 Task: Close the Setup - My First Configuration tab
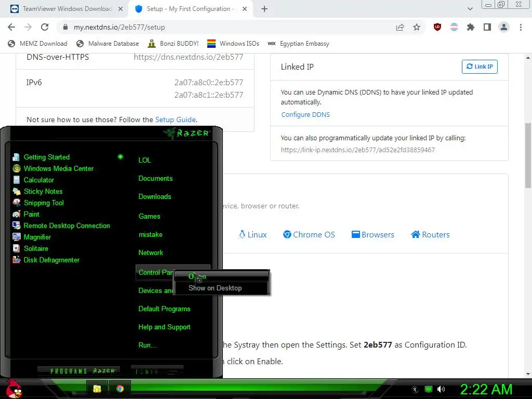pyautogui.click(x=244, y=9)
